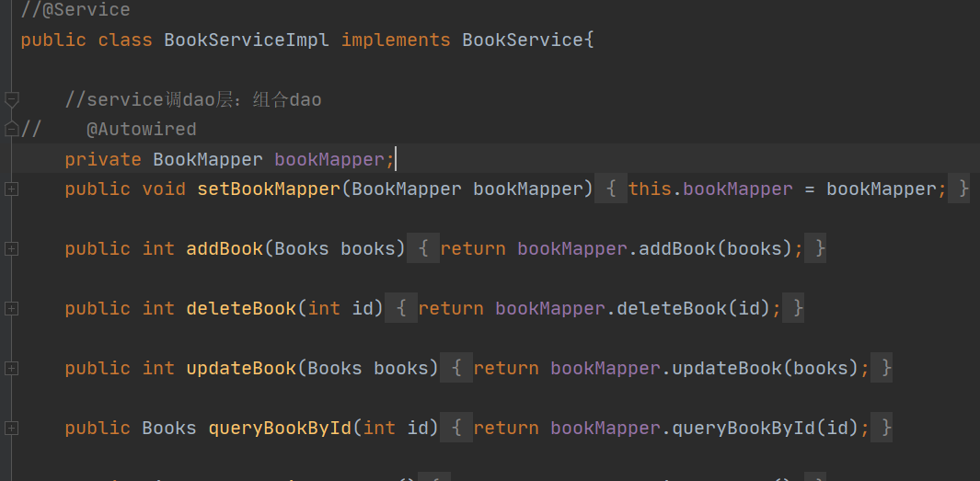This screenshot has height=481, width=980.
Task: Click Books return type of queryBookById
Action: tap(169, 428)
